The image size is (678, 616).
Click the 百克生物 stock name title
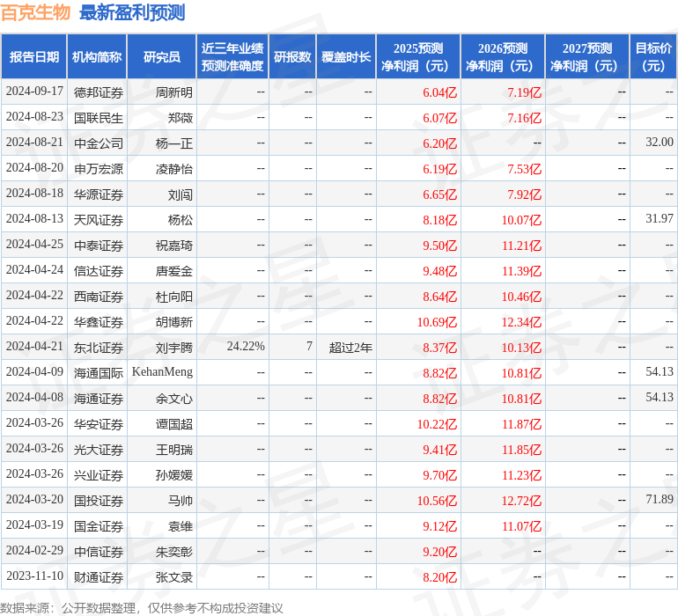35,12
